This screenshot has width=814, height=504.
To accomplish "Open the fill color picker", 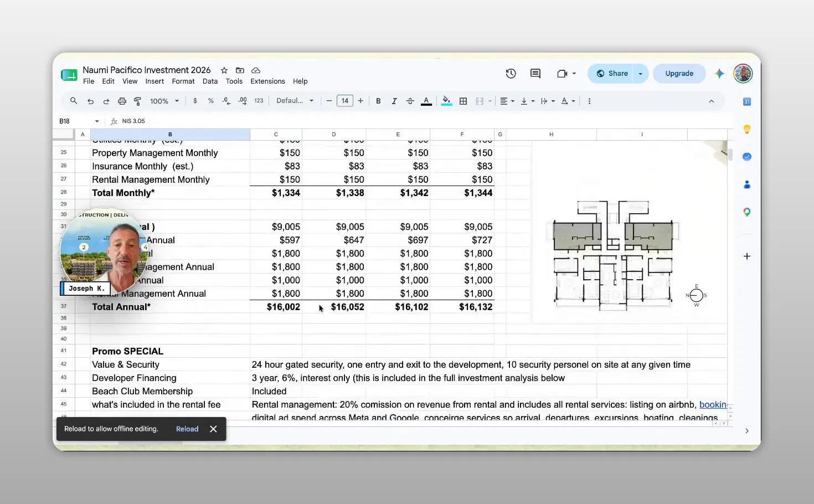I will point(446,101).
